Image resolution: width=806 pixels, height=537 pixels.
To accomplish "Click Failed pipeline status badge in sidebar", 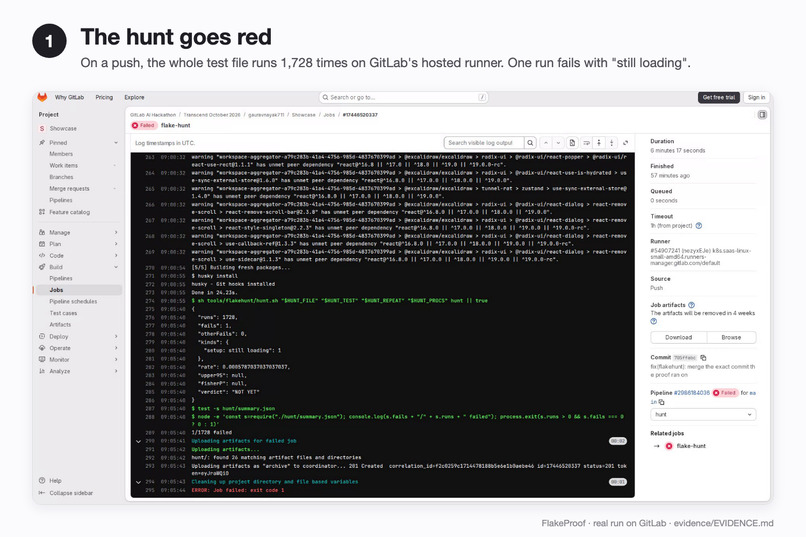I will click(x=725, y=393).
